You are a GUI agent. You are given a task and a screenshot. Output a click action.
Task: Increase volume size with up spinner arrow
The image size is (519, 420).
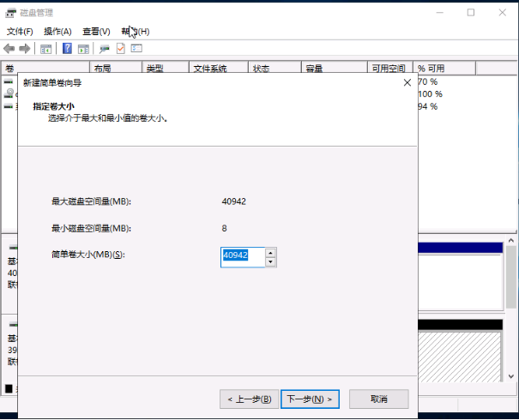point(270,253)
